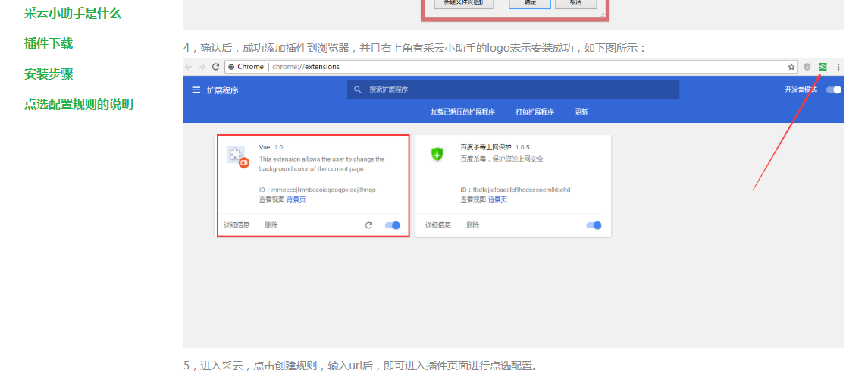Click the 'This extension allows the user' description
Viewport: 868px width, 380px height.
coord(321,164)
